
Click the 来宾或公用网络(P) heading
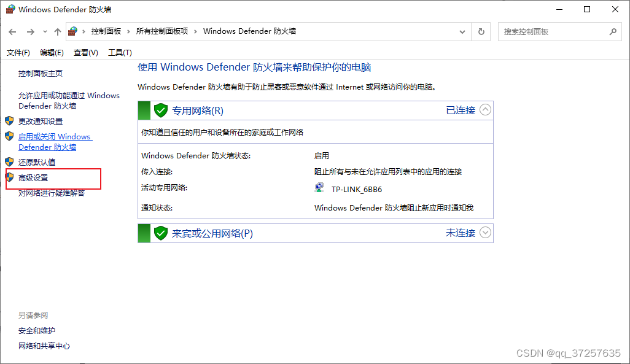tap(212, 233)
